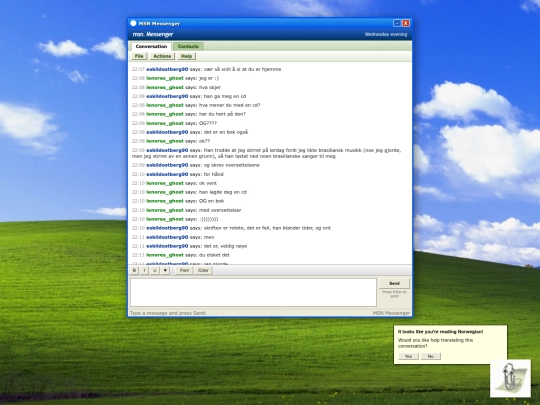Image resolution: width=540 pixels, height=405 pixels.
Task: Click No in Clippy's translation prompt
Action: (430, 356)
